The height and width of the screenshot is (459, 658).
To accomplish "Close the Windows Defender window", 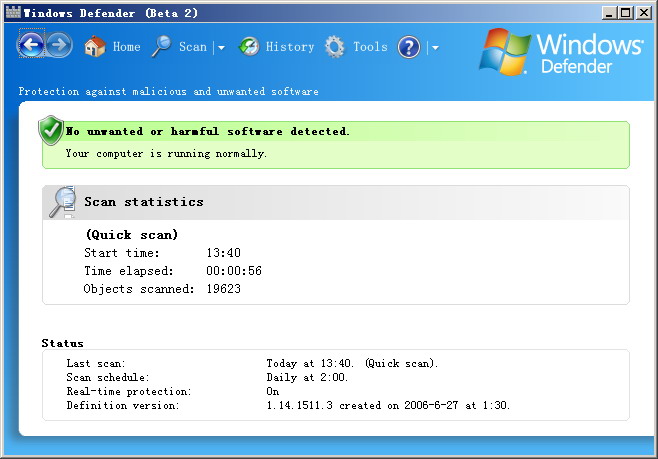I will [643, 13].
